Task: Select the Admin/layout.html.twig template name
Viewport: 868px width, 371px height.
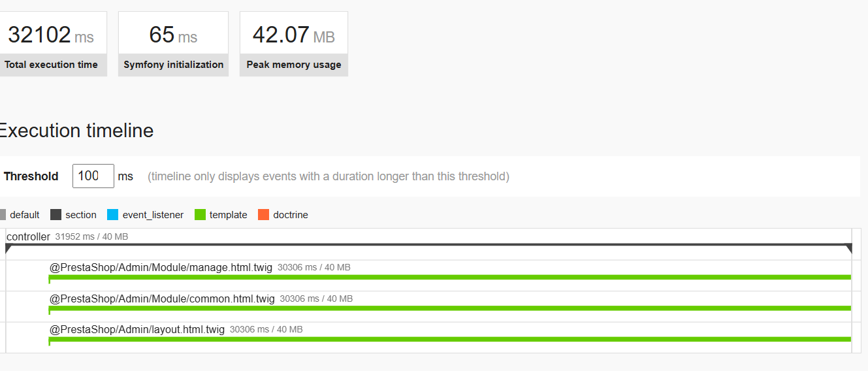Action: (137, 329)
